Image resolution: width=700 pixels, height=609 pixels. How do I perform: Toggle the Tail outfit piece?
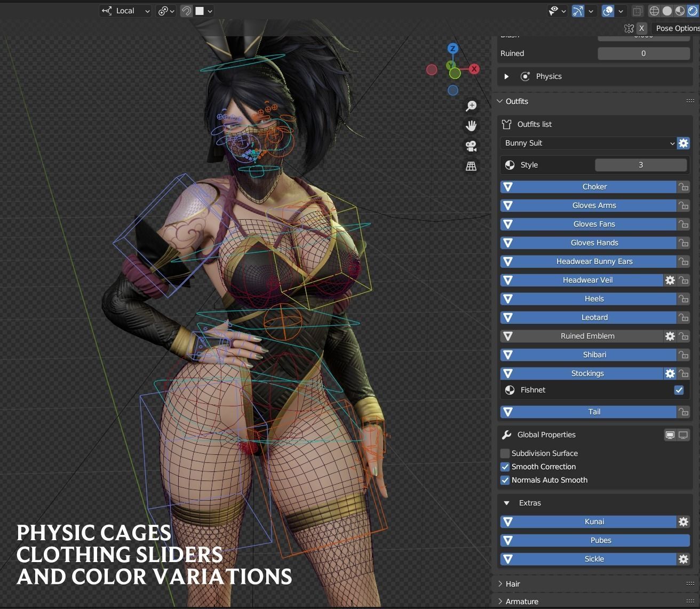coord(588,412)
